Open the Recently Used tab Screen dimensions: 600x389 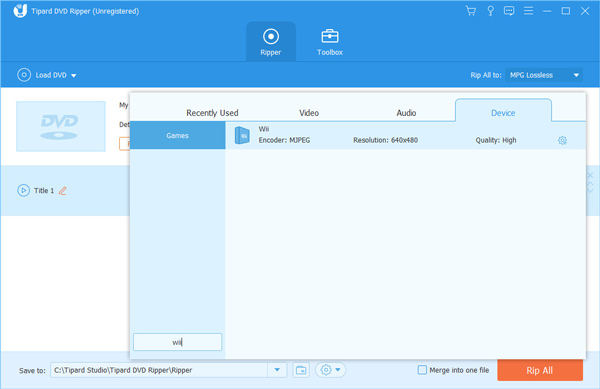point(212,113)
